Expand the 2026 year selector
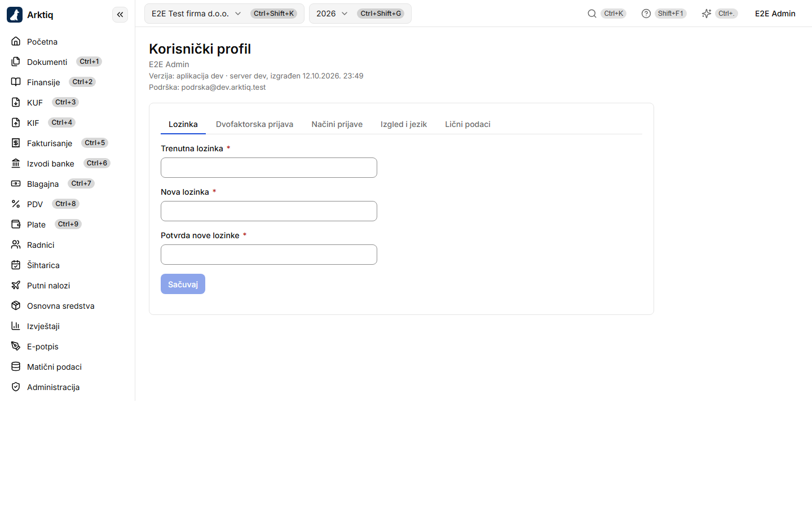Viewport: 812px width, 508px height. point(360,14)
